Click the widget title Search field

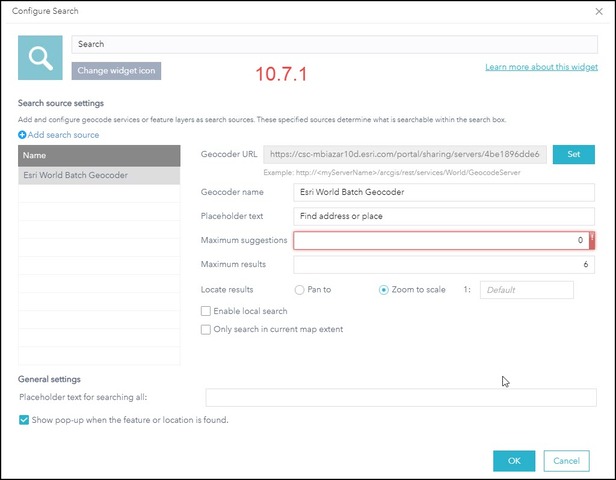tap(334, 44)
